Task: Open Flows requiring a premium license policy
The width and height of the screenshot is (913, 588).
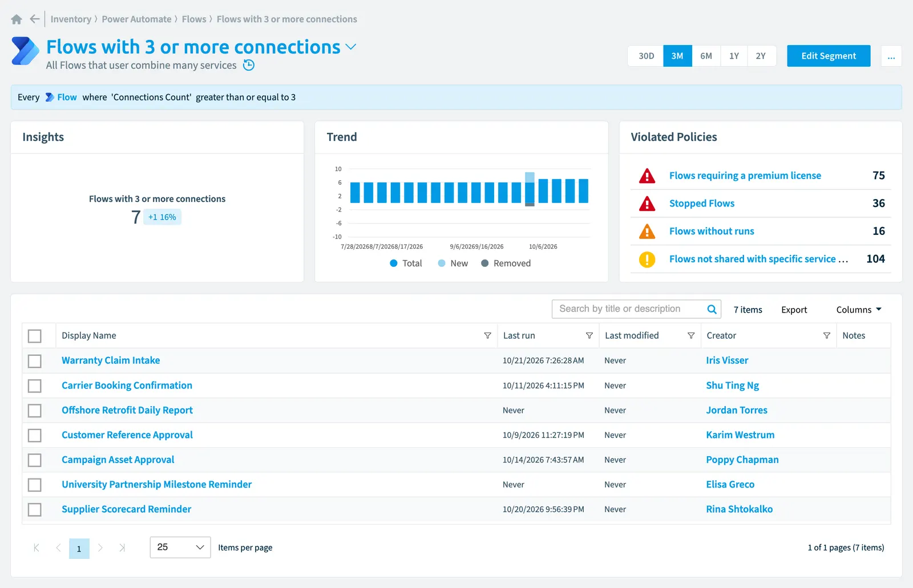Action: click(745, 176)
